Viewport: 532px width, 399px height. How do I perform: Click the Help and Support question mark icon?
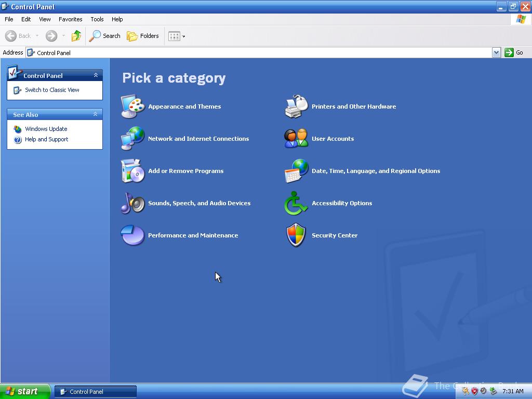(x=18, y=139)
